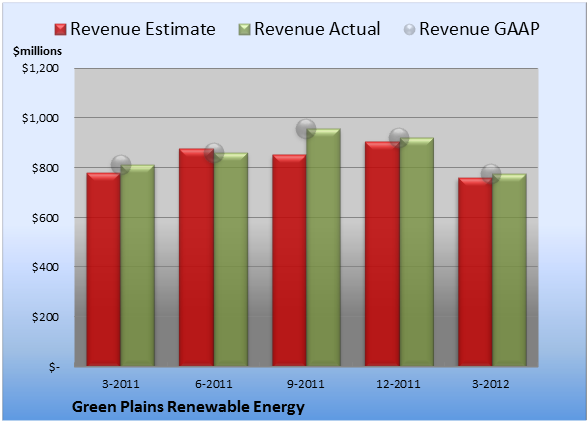Select the red estimate bar for 12-2011

pos(382,254)
